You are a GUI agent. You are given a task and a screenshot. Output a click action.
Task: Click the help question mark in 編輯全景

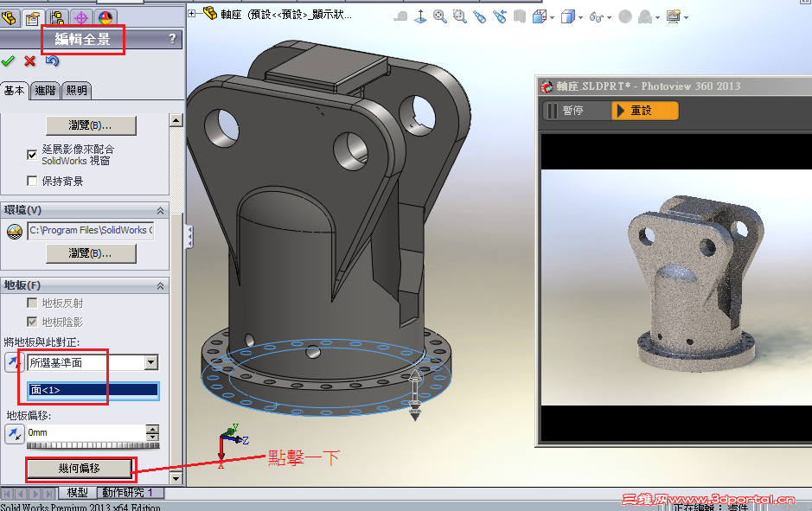pyautogui.click(x=172, y=39)
